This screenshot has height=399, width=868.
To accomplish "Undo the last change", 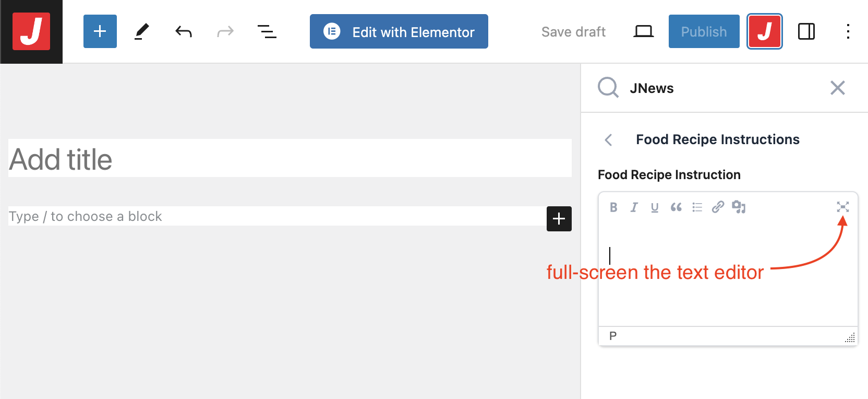I will (184, 32).
